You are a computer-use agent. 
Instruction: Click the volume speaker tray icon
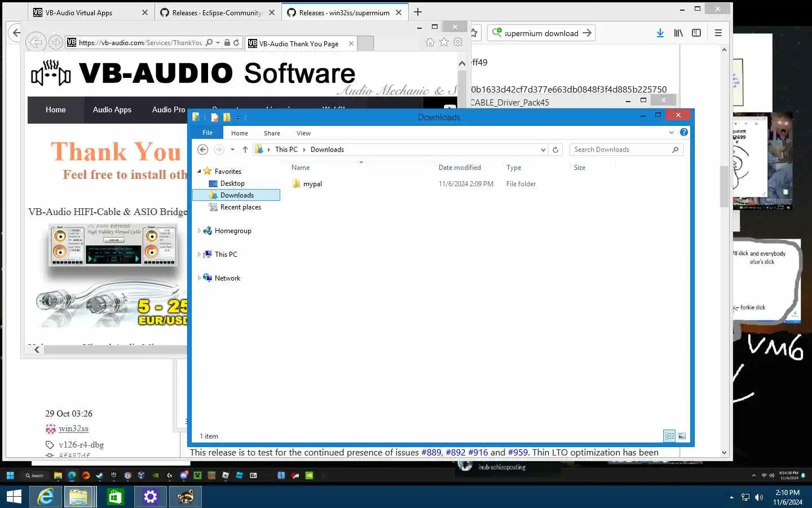759,497
